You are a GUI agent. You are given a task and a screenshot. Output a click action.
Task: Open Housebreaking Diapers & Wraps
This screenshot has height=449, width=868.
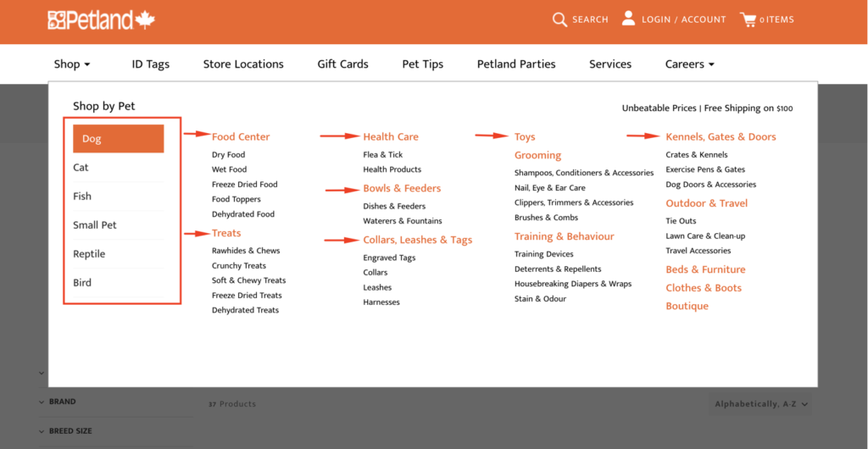573,284
